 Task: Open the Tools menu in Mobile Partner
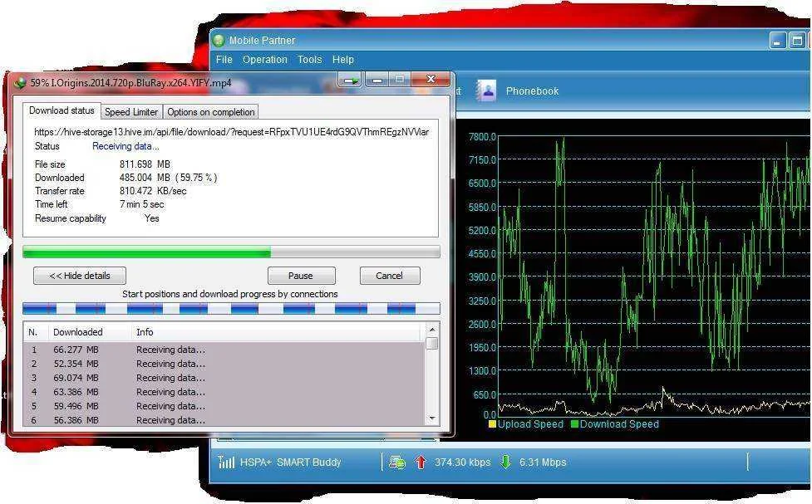pos(310,60)
